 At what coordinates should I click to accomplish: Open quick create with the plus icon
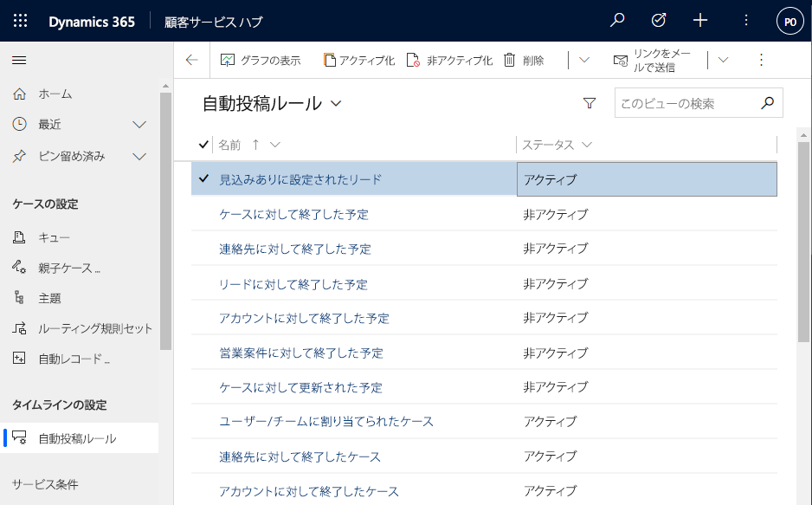tap(700, 20)
